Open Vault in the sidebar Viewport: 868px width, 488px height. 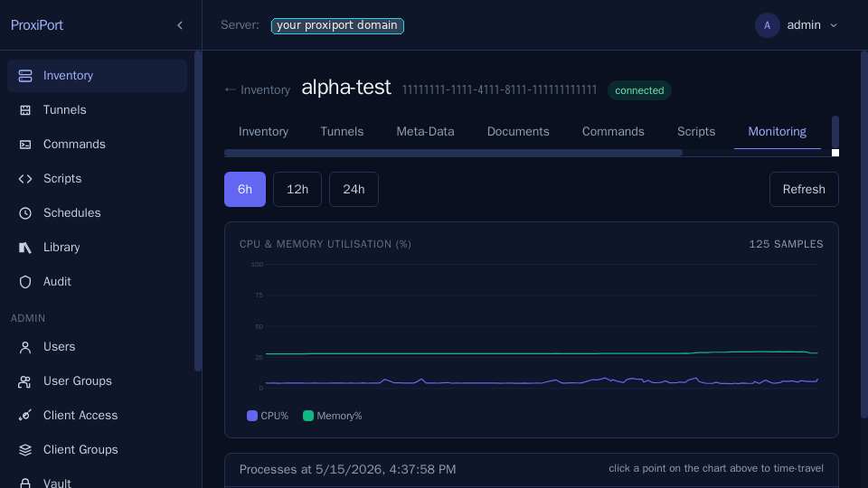tap(97, 481)
